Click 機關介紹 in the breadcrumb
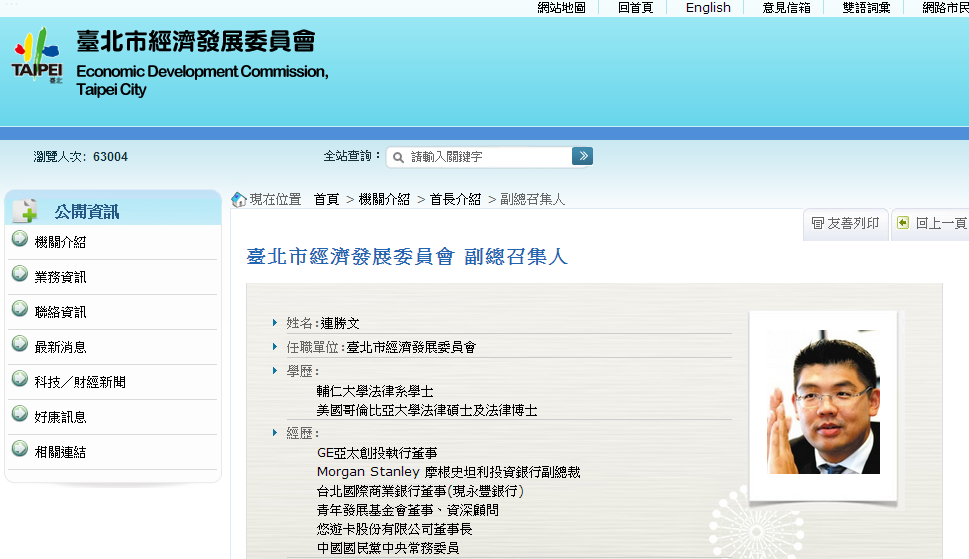The image size is (969, 559). click(384, 199)
